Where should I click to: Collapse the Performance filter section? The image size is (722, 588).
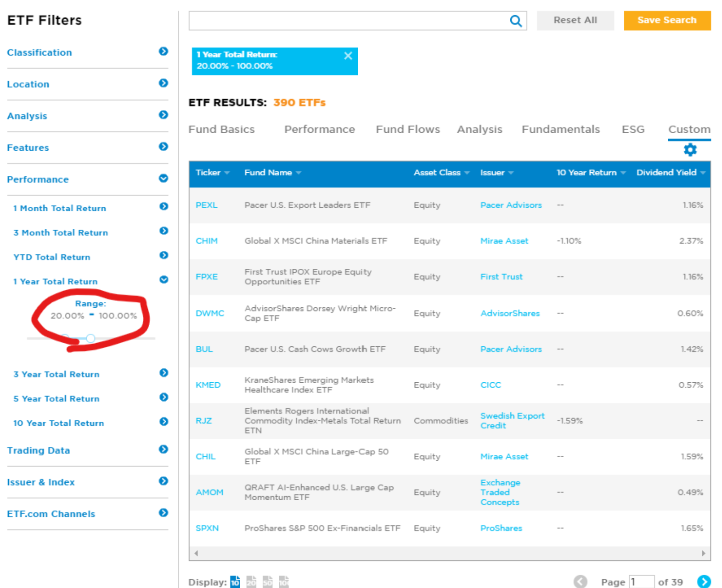164,178
